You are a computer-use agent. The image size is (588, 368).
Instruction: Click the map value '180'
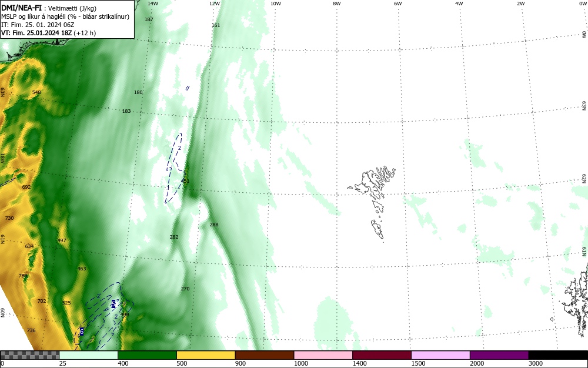(138, 92)
